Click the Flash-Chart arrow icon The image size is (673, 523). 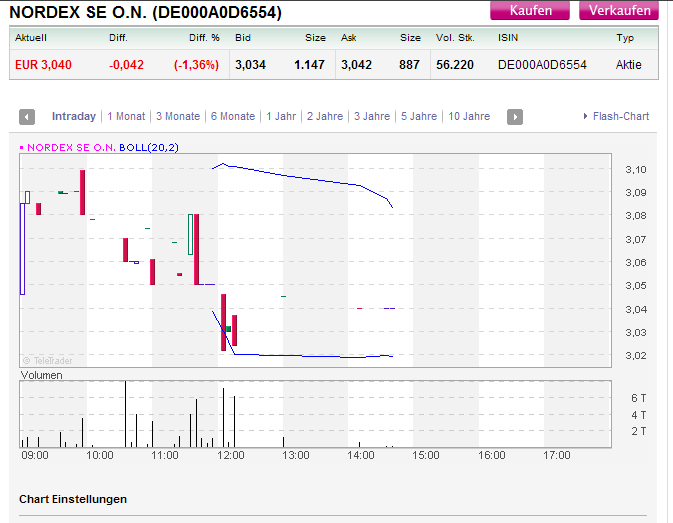click(x=585, y=116)
